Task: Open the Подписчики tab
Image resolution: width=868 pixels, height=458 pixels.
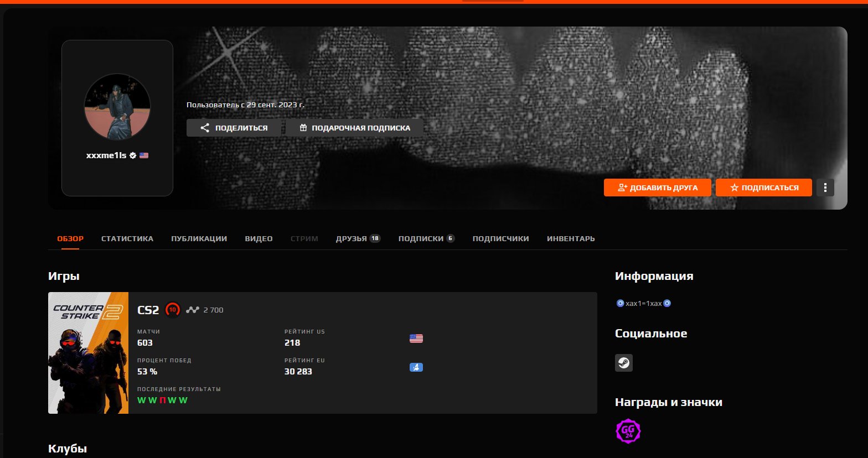Action: click(x=501, y=239)
